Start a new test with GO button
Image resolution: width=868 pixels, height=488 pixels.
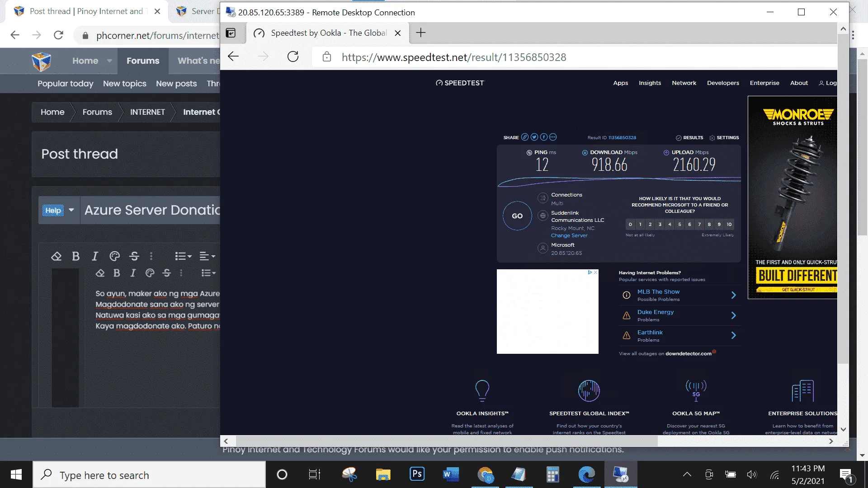point(517,216)
